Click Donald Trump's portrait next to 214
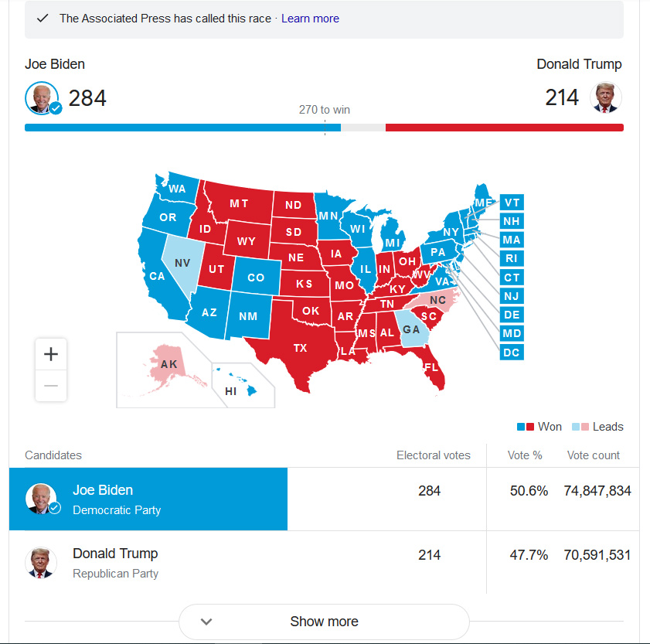 [x=606, y=98]
